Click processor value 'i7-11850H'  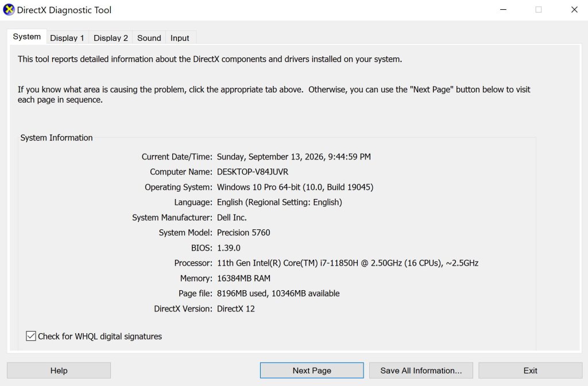coord(339,263)
